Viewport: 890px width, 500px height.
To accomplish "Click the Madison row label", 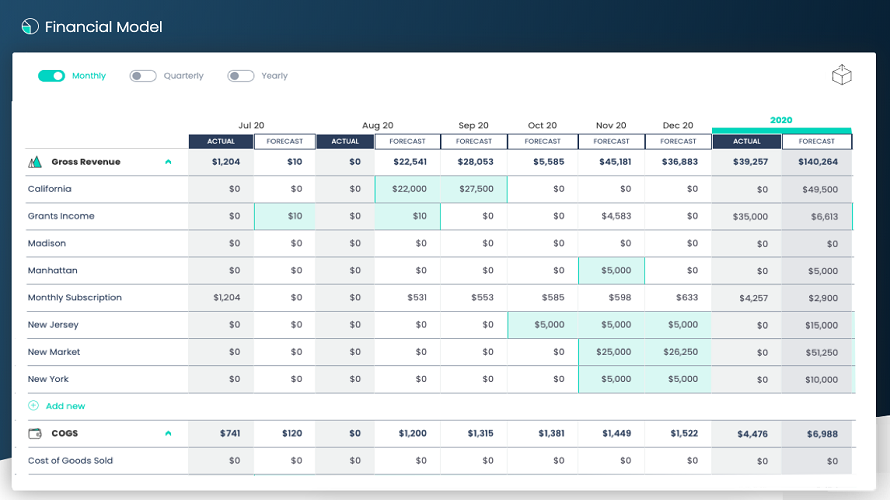I will (47, 243).
